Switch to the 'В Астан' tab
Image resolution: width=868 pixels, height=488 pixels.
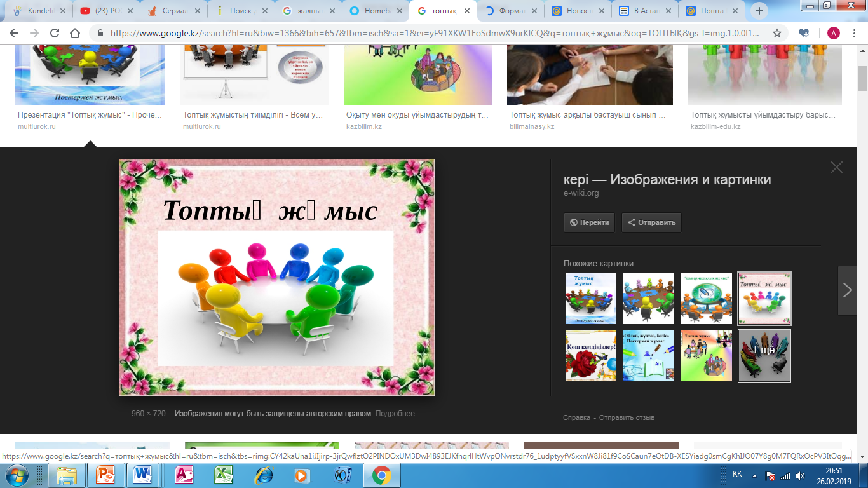point(648,11)
